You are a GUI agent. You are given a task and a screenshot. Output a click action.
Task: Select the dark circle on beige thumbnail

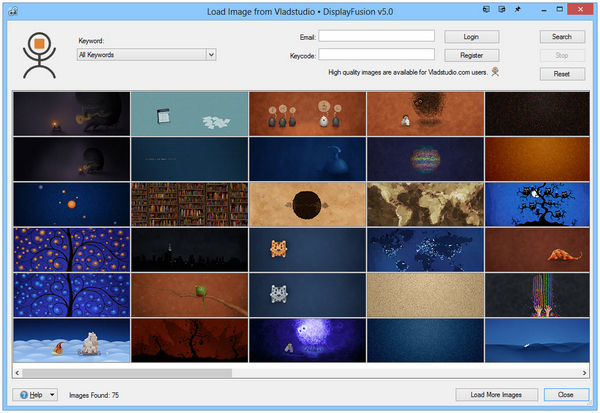[307, 204]
